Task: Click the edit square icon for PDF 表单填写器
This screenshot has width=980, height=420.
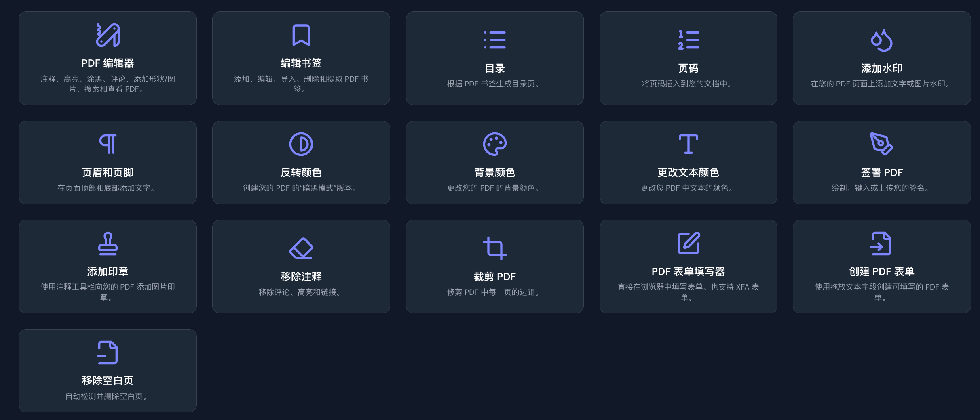Action: pyautogui.click(x=688, y=244)
